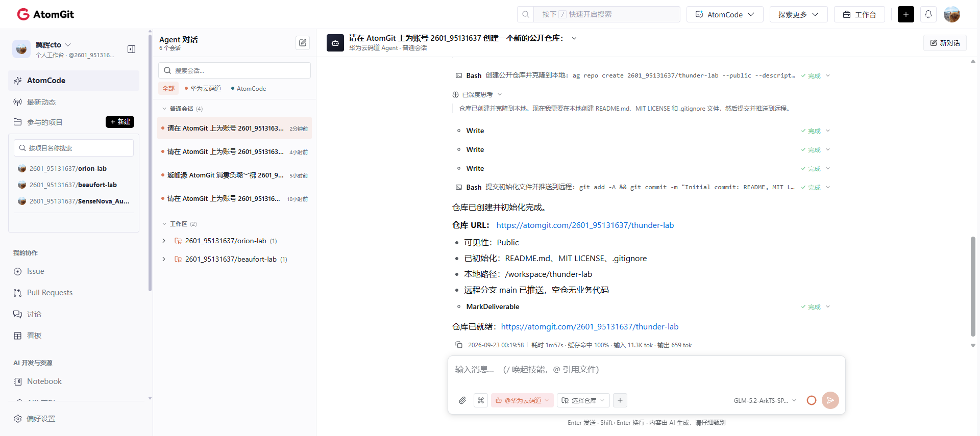The height and width of the screenshot is (436, 980).
Task: Open 参与的项目 folder item
Action: click(45, 122)
